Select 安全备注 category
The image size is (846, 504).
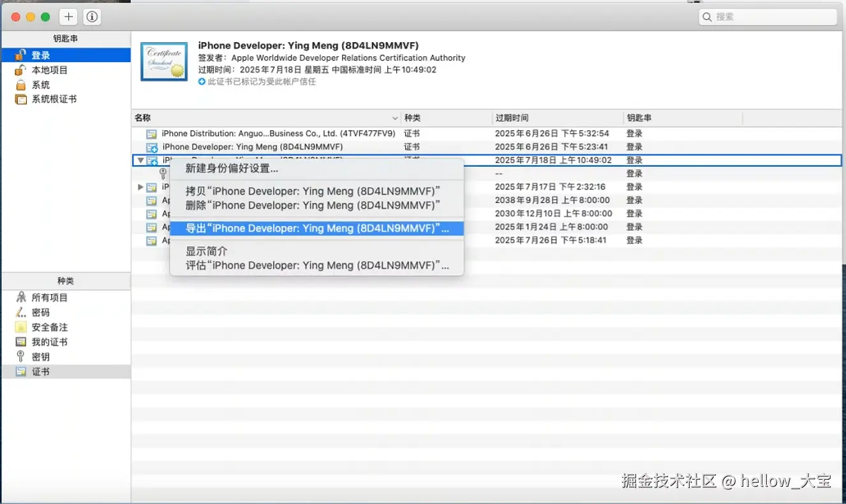click(x=66, y=327)
